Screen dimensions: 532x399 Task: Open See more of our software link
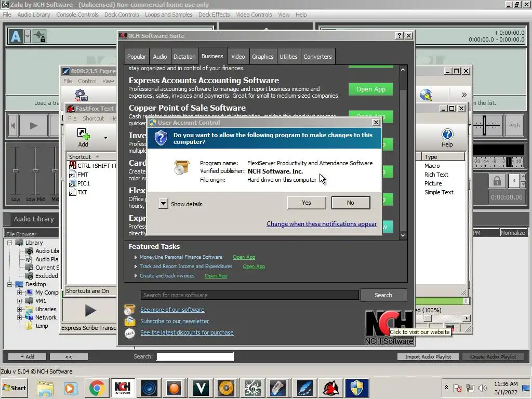[x=172, y=310]
